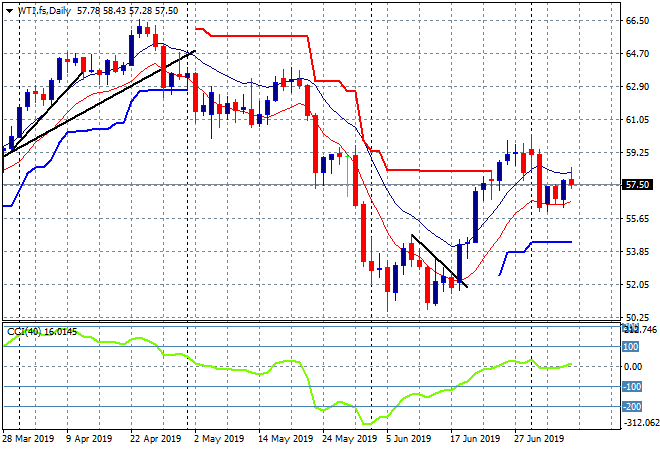660x450 pixels.
Task: Click the 22 Apr 2019 date label
Action: 156,439
